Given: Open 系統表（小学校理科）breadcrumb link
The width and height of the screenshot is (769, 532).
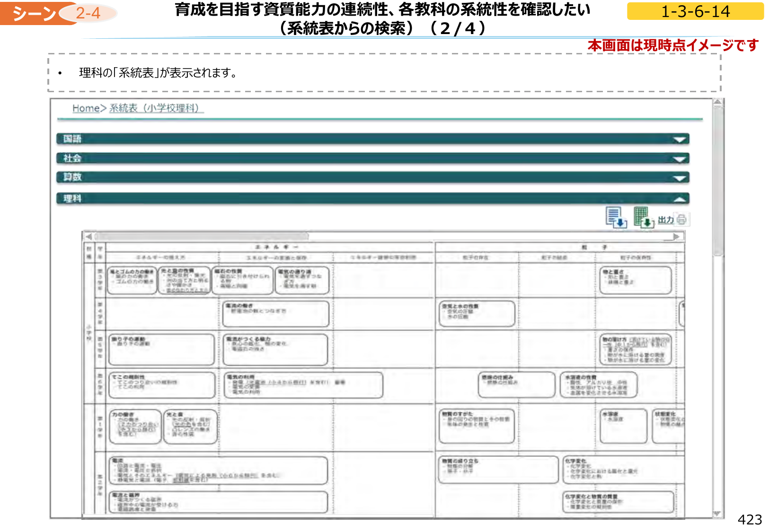Looking at the screenshot, I should 156,108.
